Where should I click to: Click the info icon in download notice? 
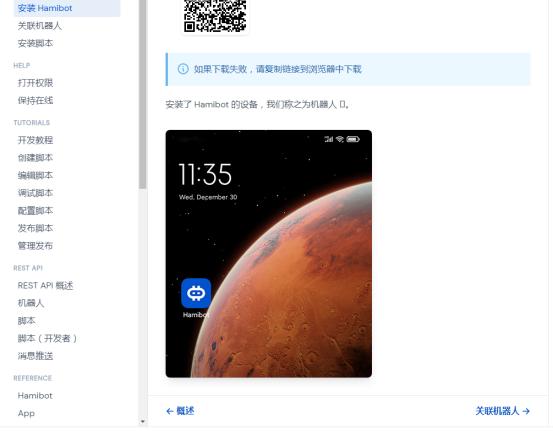click(x=183, y=69)
